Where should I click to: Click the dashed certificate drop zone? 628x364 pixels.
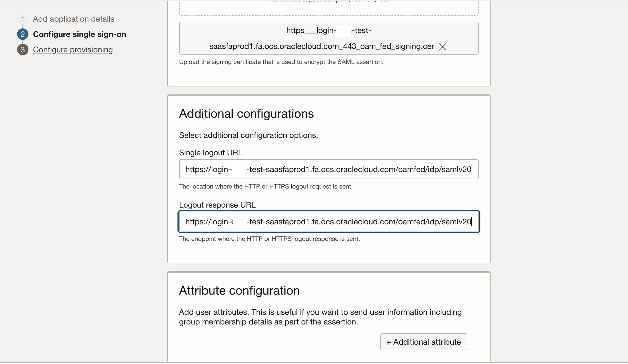pyautogui.click(x=329, y=9)
